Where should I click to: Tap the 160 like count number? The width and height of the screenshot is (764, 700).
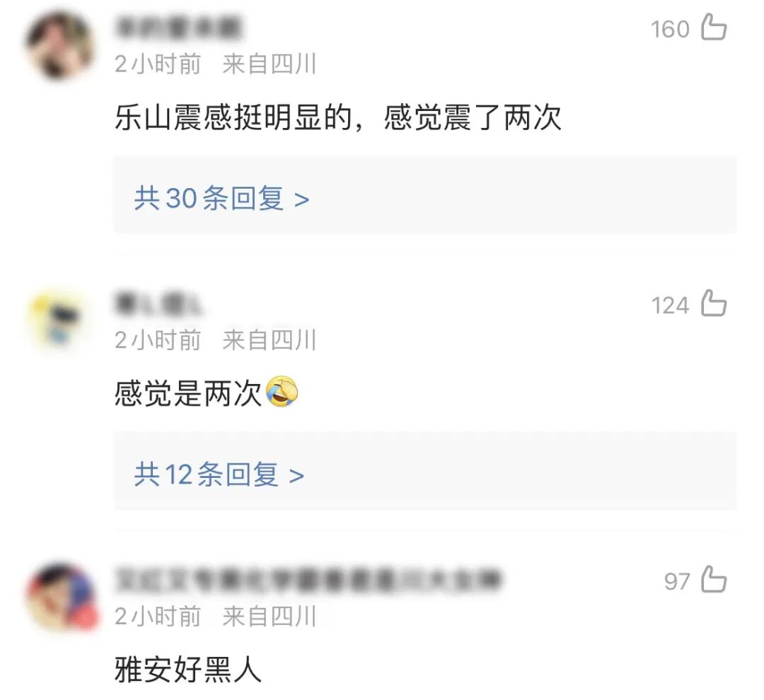click(x=670, y=29)
